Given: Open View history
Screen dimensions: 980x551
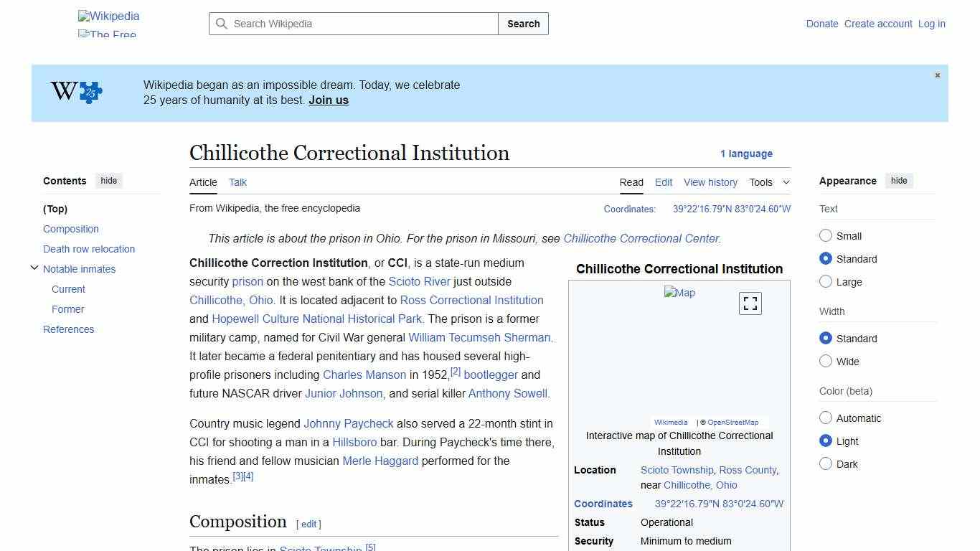Looking at the screenshot, I should click(710, 182).
